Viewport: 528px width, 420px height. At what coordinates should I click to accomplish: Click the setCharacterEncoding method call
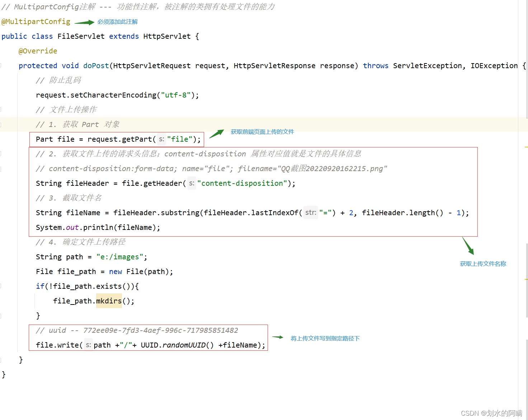point(113,95)
